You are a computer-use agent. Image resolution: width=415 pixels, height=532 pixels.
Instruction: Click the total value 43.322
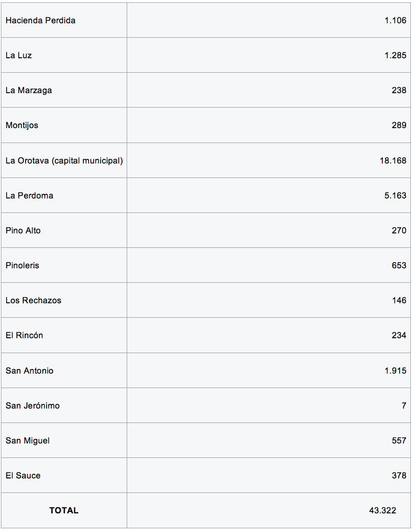coord(382,511)
